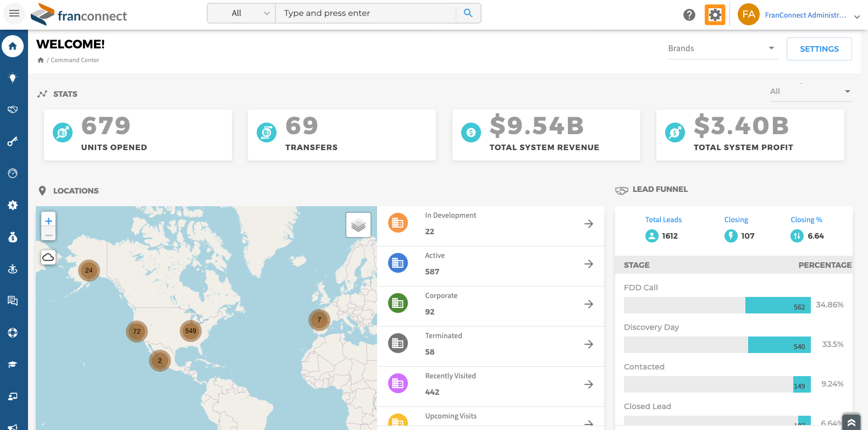Open the Corporate locations arrow
Screen dimensions: 868x430
[589, 304]
